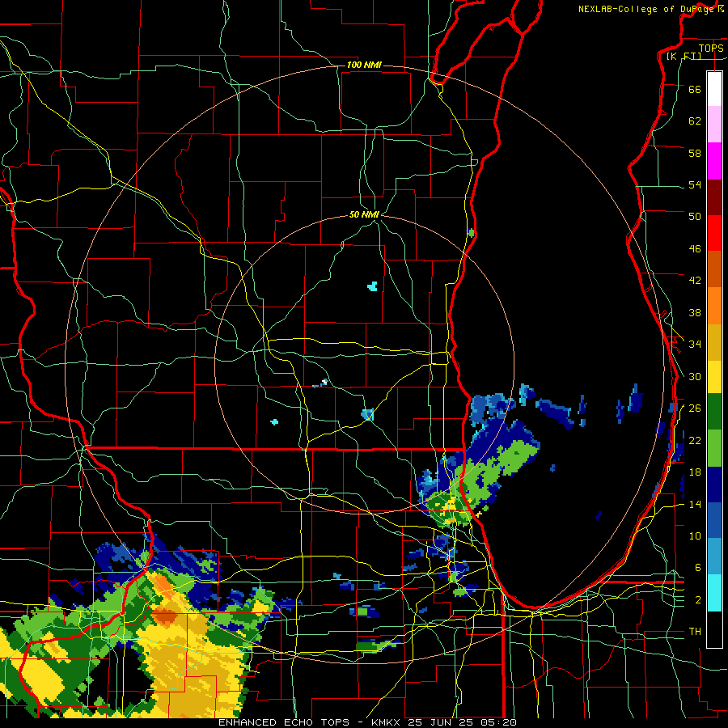Select the gold legend color segment
The width and height of the screenshot is (728, 728).
(714, 343)
